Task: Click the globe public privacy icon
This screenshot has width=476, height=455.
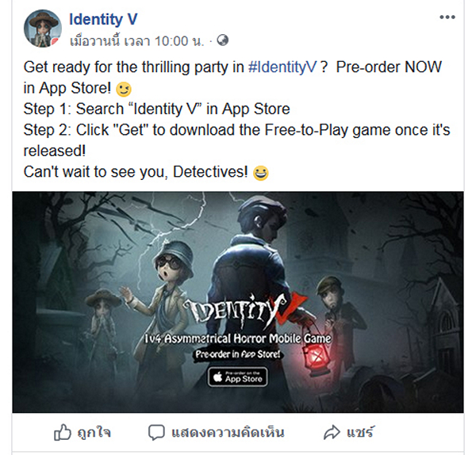Action: pos(222,40)
